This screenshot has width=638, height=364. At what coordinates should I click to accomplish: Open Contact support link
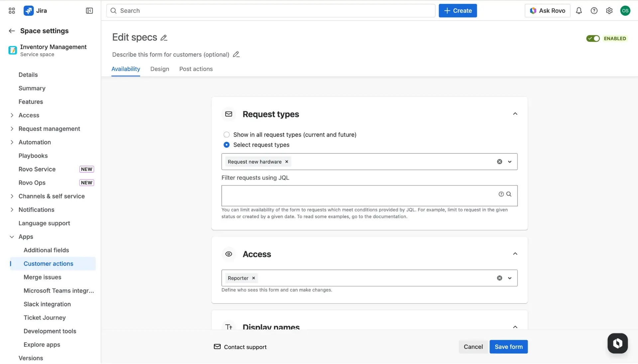(245, 347)
